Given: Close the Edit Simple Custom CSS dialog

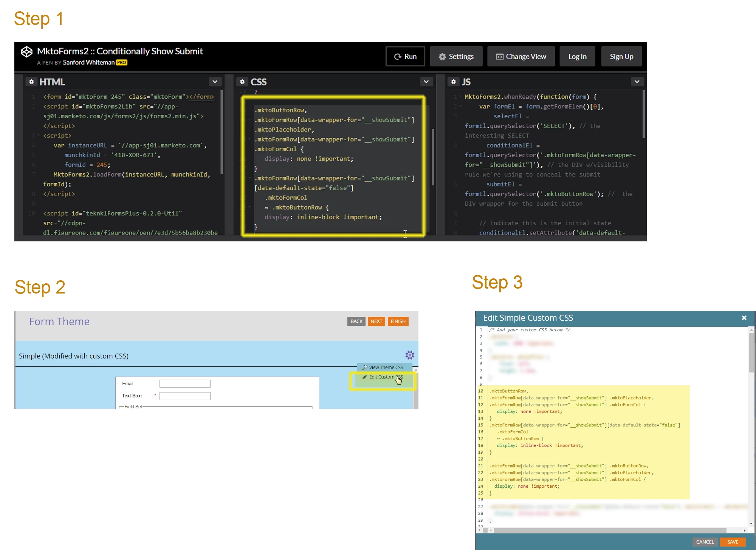Looking at the screenshot, I should 744,318.
